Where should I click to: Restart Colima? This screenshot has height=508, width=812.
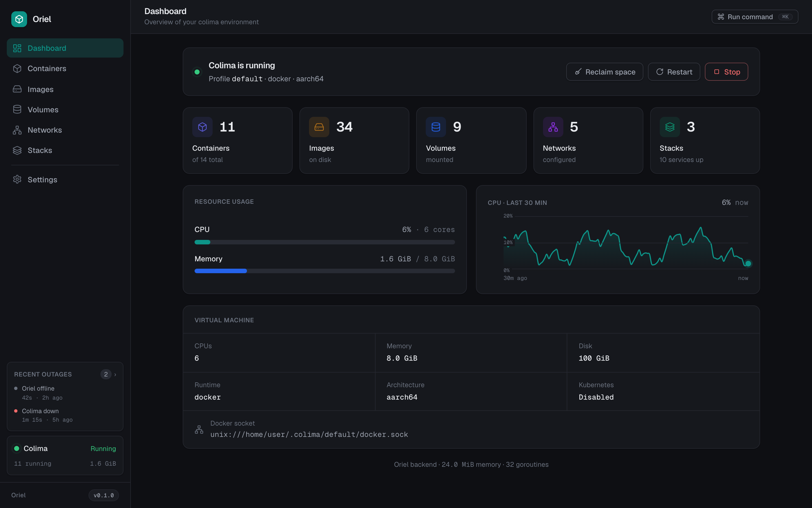pyautogui.click(x=674, y=72)
